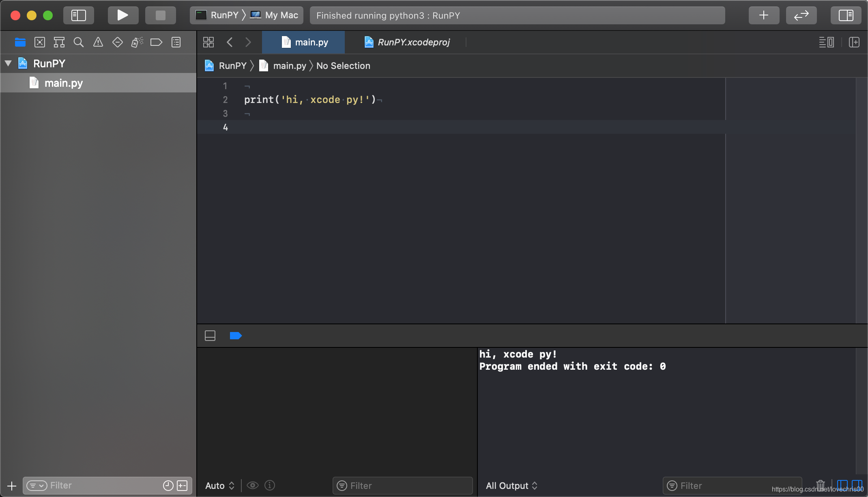Click the activity status bar text
The image size is (868, 497).
pyautogui.click(x=388, y=15)
